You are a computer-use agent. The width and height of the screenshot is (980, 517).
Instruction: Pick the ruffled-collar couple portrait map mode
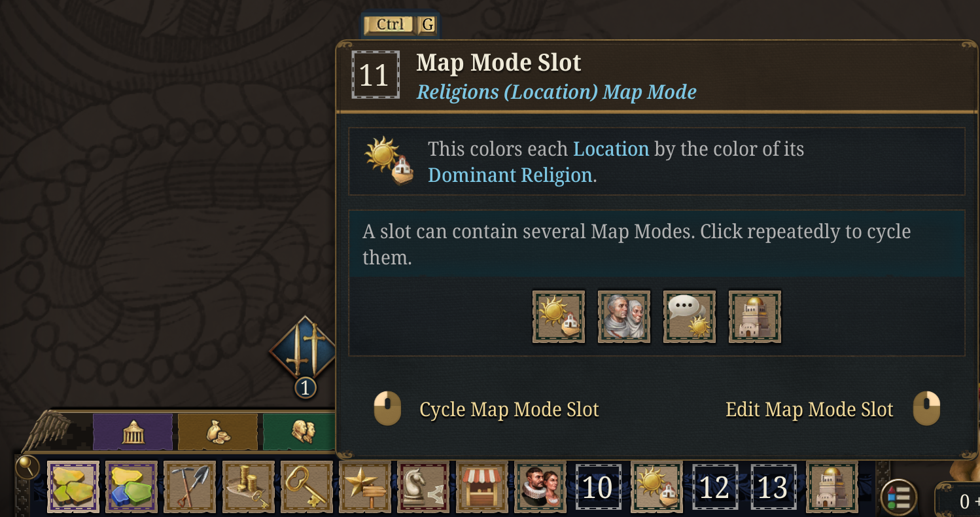(x=540, y=486)
